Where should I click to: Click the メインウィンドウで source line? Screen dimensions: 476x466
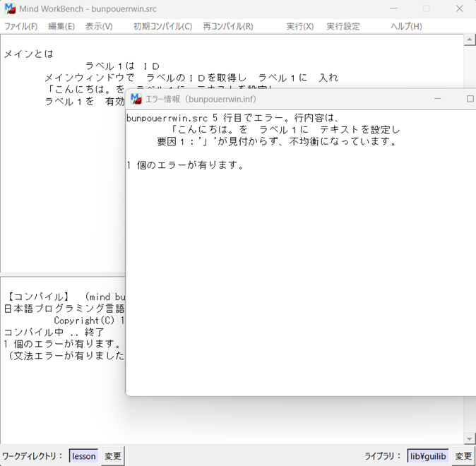pyautogui.click(x=191, y=78)
